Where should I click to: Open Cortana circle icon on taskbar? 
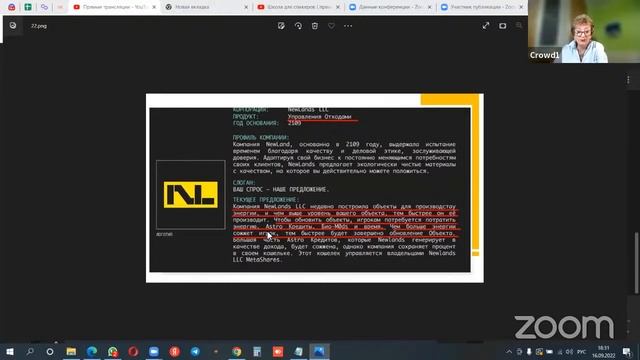[x=50, y=351]
